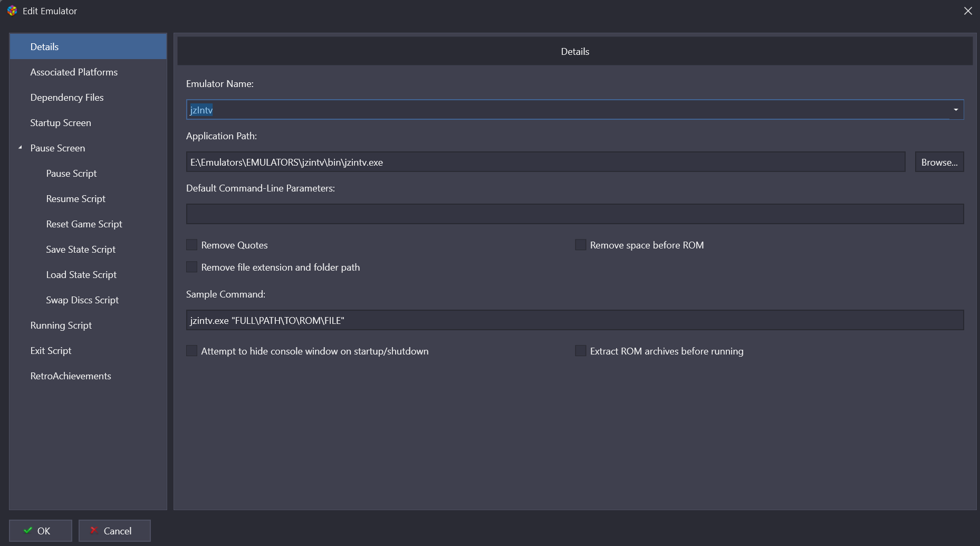Confirm changes with the OK button
The width and height of the screenshot is (980, 546).
pos(41,531)
